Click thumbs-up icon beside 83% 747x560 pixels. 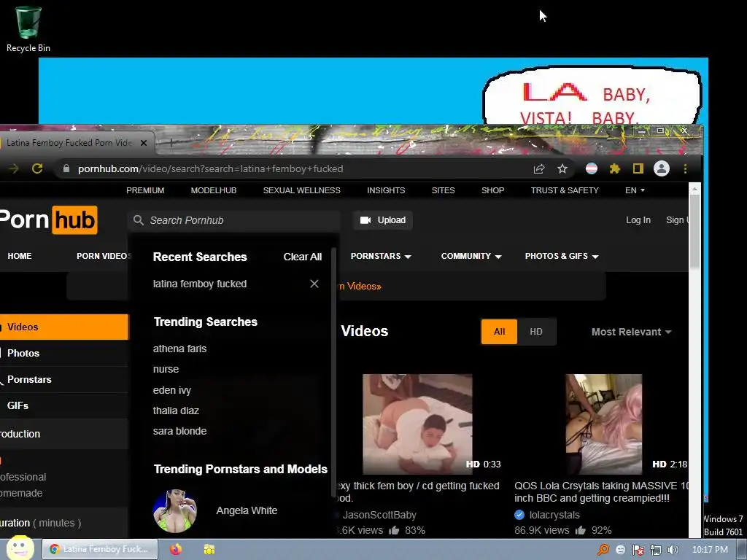393,530
